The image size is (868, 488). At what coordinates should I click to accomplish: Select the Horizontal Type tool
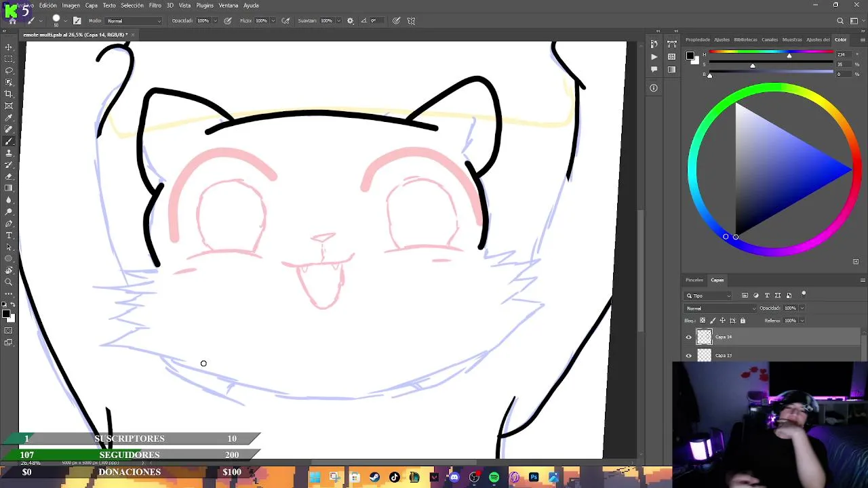[x=9, y=235]
